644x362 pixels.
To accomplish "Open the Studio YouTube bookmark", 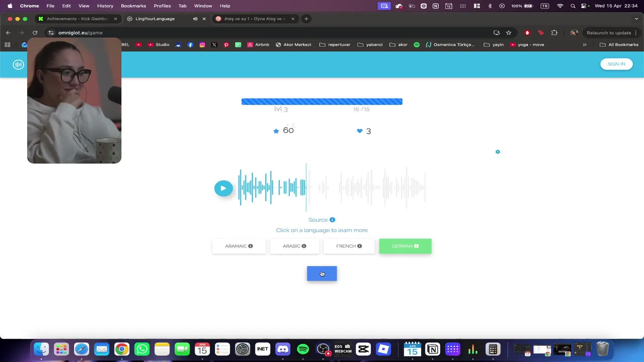I will 158,45.
